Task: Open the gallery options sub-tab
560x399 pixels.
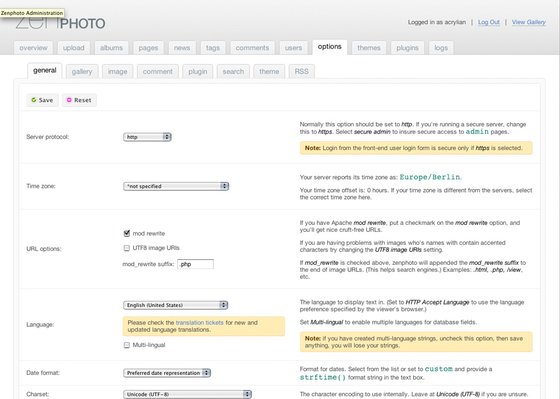Action: click(82, 71)
